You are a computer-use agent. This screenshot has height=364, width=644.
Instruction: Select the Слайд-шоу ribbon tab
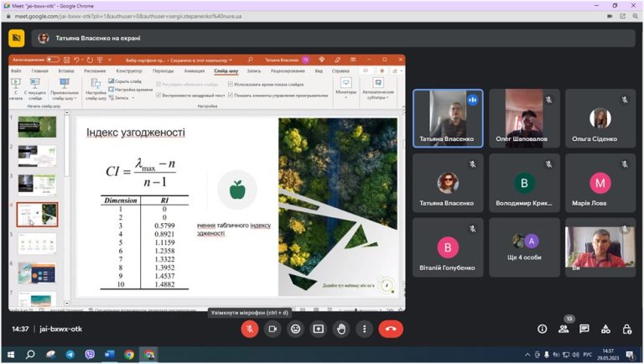(226, 71)
